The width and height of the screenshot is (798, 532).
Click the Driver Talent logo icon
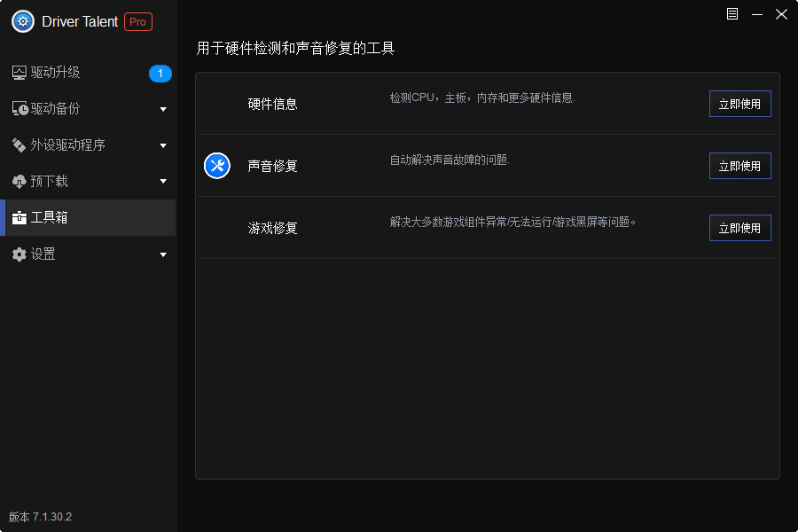tap(23, 22)
